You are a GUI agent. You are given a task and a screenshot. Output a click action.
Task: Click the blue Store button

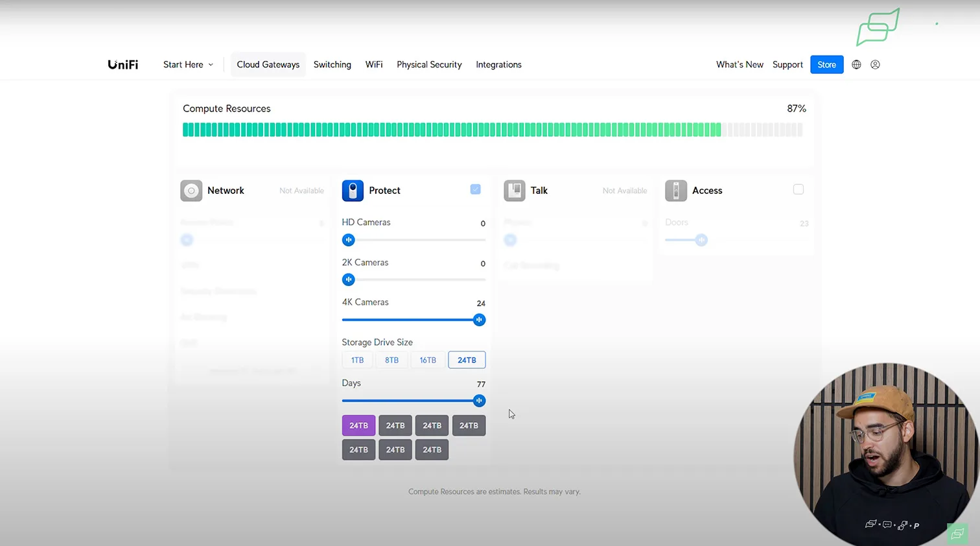[x=826, y=65]
